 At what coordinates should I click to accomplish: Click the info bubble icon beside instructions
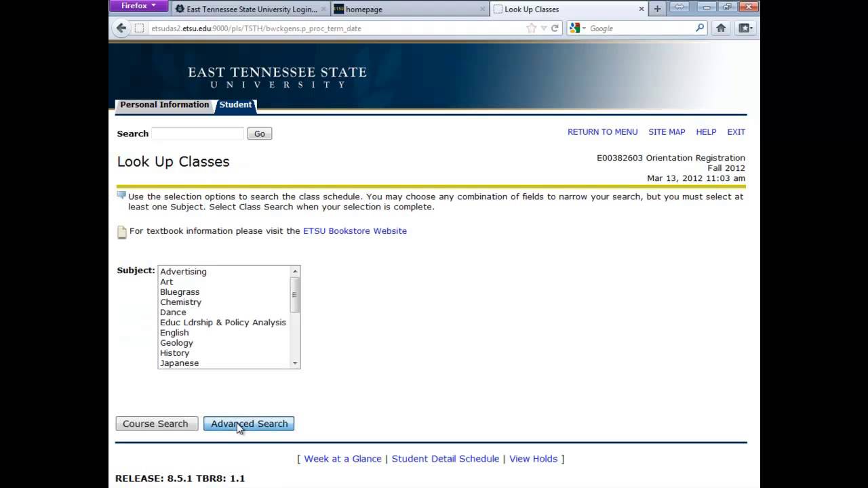pos(121,196)
